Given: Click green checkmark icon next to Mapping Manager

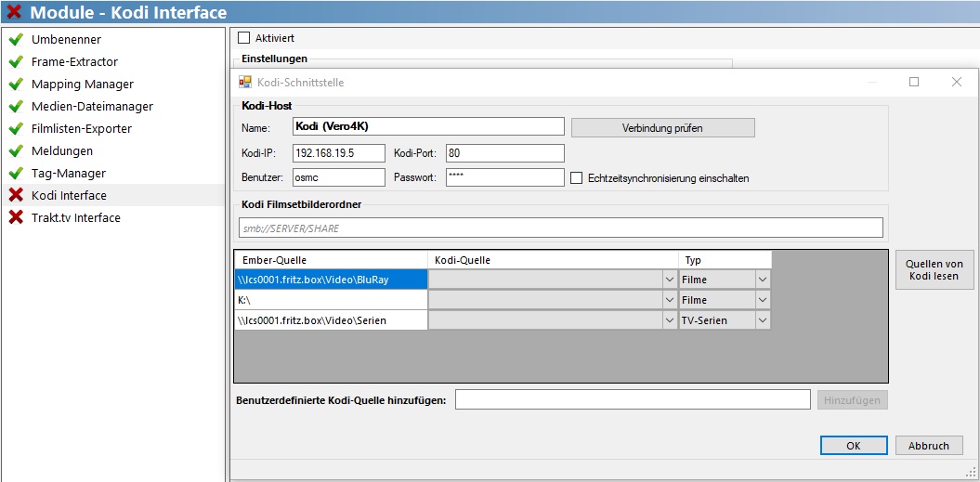Looking at the screenshot, I should [16, 84].
